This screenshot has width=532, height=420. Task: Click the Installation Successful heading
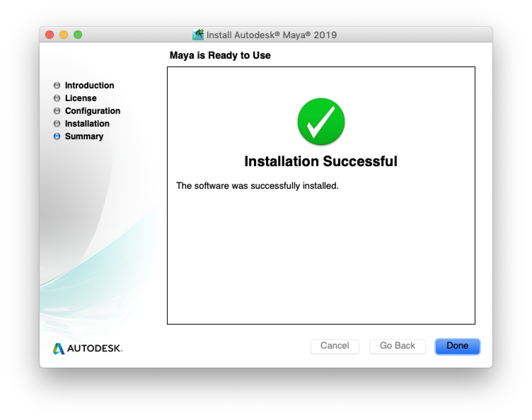click(x=321, y=161)
